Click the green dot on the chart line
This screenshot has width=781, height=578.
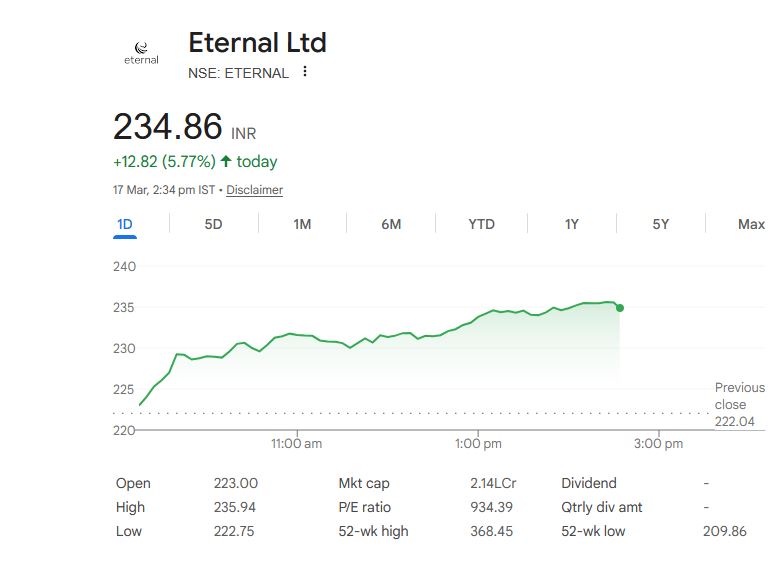(x=620, y=308)
